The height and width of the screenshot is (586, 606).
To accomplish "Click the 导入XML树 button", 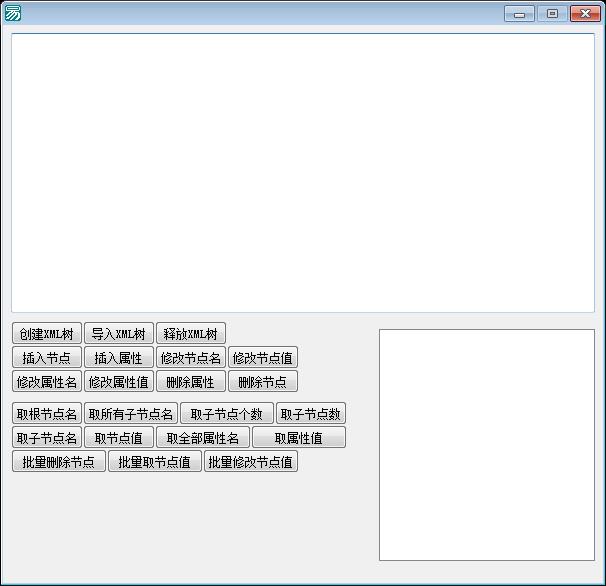I will pos(119,333).
